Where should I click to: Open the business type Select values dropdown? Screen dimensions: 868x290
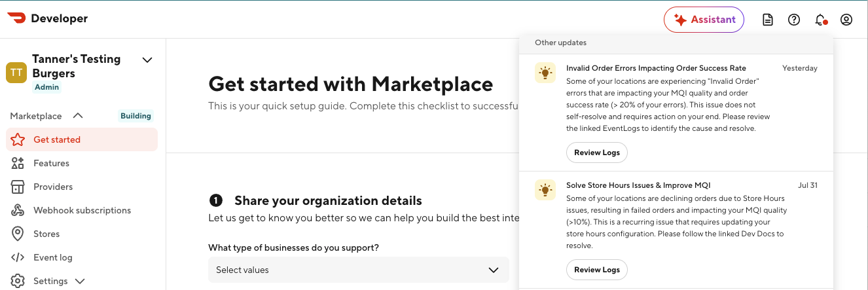358,270
